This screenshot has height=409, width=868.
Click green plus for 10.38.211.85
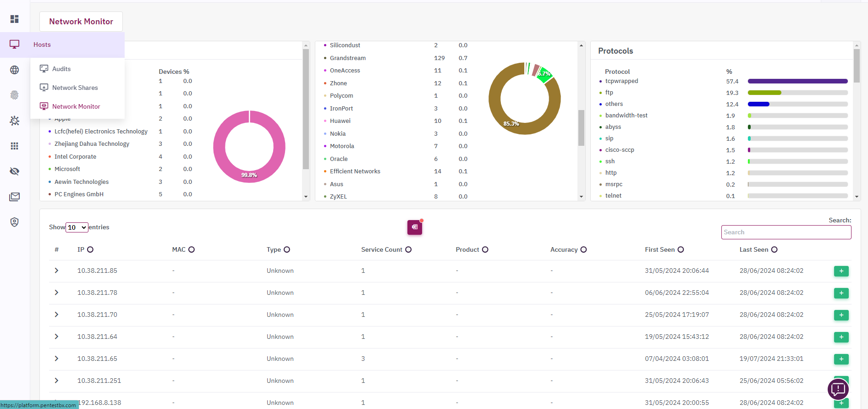(x=841, y=271)
